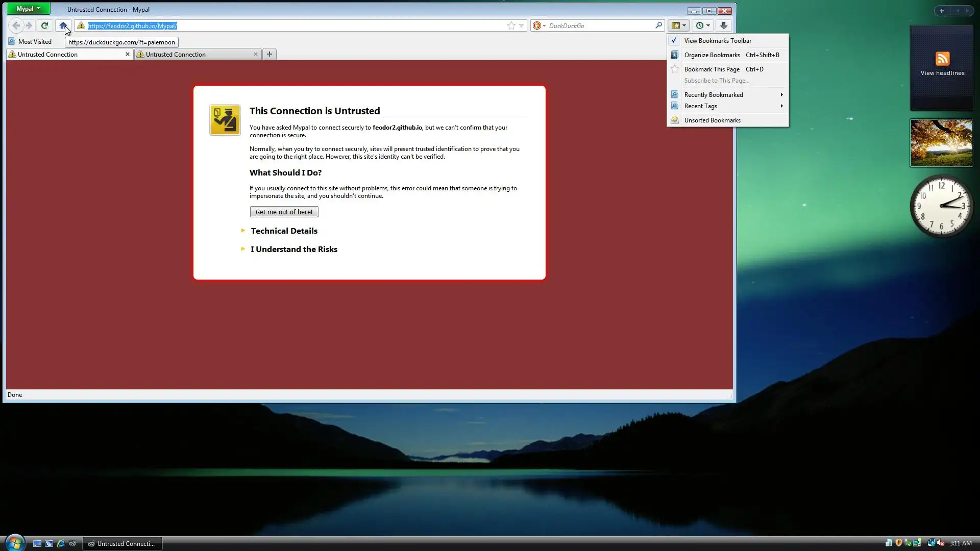The height and width of the screenshot is (551, 980).
Task: Open the Downloads arrow icon
Action: point(723,26)
